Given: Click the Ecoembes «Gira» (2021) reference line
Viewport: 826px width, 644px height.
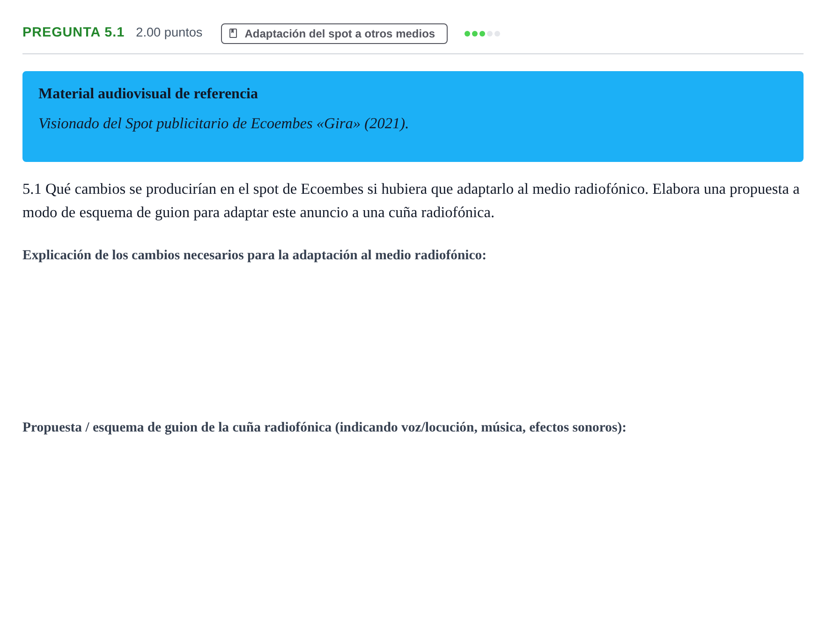Looking at the screenshot, I should 223,124.
